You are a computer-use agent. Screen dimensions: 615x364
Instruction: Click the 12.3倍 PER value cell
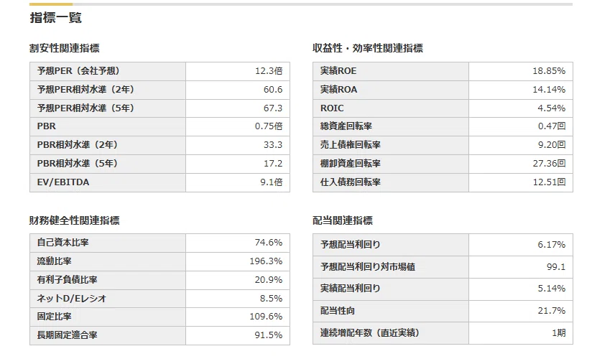(269, 71)
